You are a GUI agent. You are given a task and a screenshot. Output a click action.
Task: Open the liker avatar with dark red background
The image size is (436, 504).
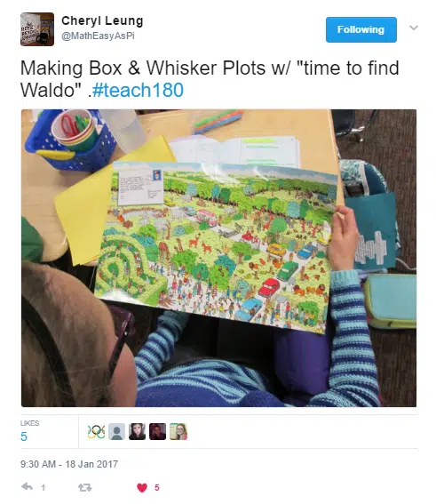(158, 432)
